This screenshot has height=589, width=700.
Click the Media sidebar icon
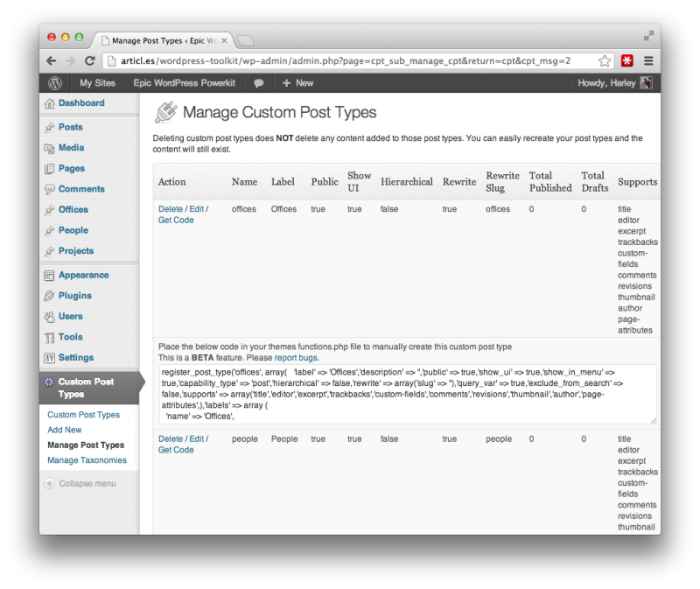(49, 148)
